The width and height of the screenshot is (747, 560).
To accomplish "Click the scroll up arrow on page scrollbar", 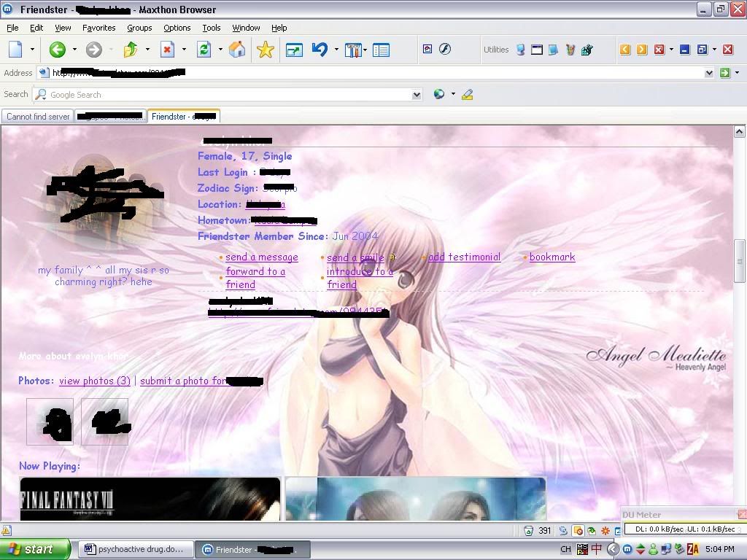I will click(x=739, y=131).
